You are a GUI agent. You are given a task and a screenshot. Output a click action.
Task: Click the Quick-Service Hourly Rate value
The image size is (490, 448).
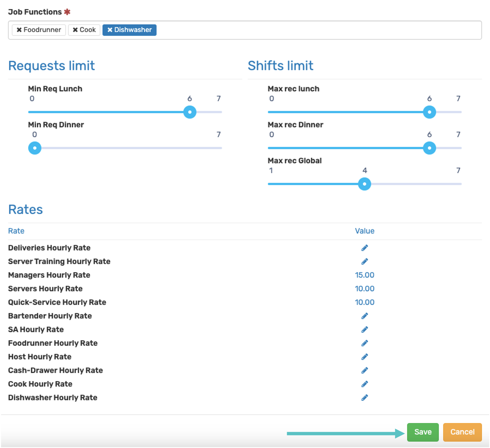[x=364, y=302]
